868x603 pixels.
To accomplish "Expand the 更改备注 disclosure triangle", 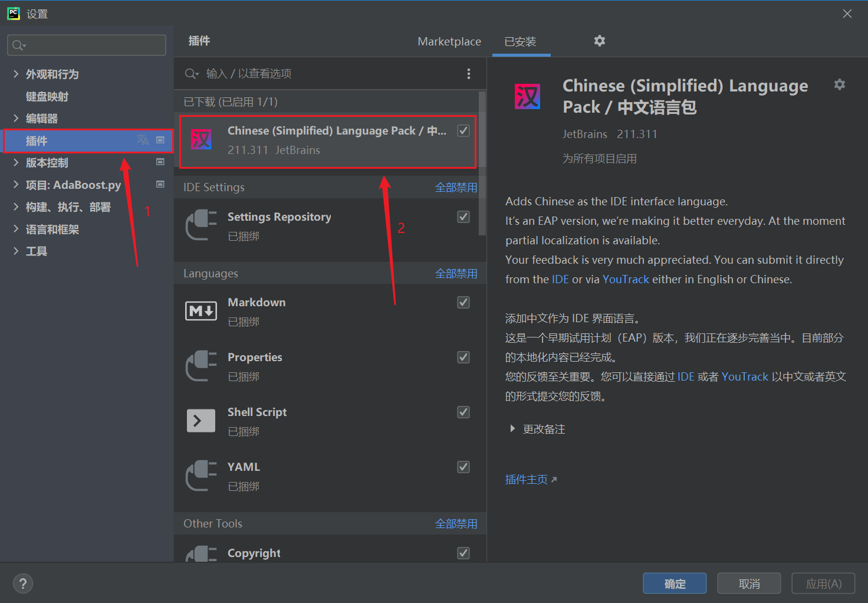I will coord(512,429).
